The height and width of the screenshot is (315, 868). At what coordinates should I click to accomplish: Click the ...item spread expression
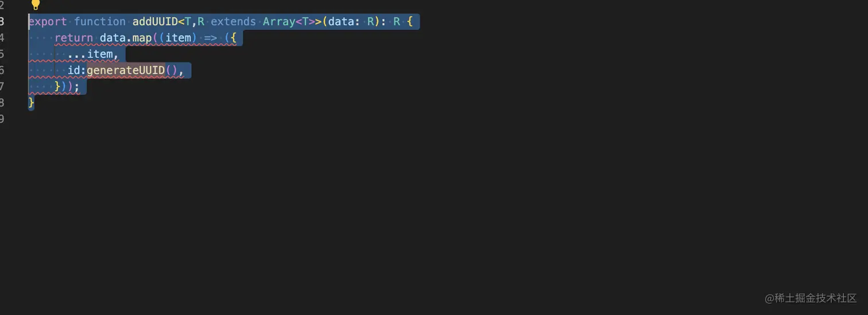(93, 54)
